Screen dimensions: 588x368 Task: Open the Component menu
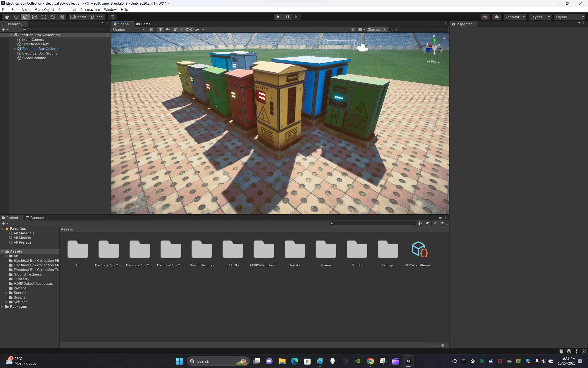[67, 9]
